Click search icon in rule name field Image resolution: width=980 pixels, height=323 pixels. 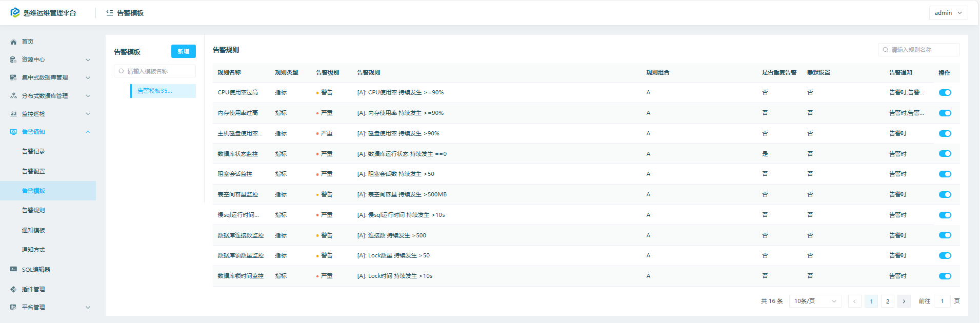click(x=886, y=50)
